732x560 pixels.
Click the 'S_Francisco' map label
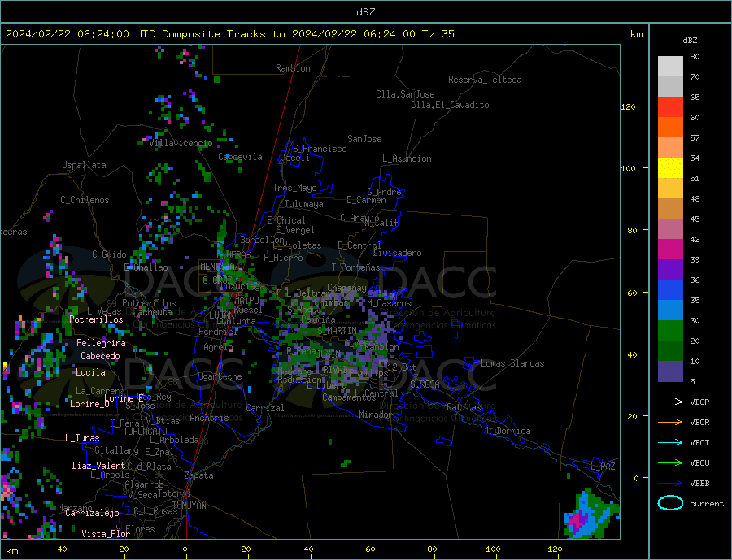(x=320, y=149)
